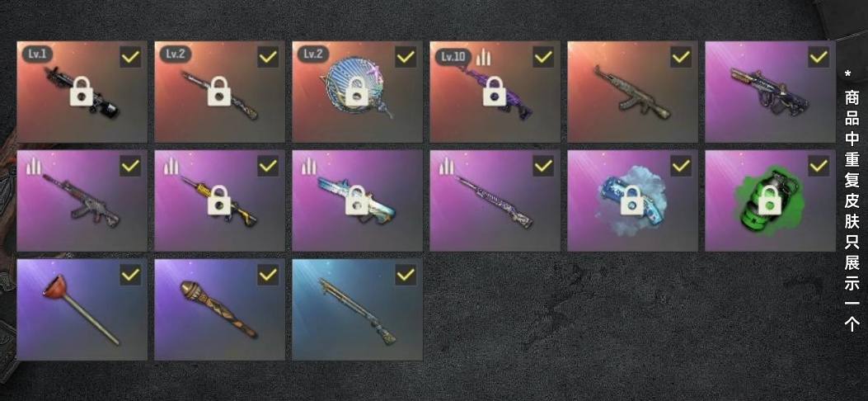Select the long sniper rifle on the purple card
The width and height of the screenshot is (868, 401).
495,200
